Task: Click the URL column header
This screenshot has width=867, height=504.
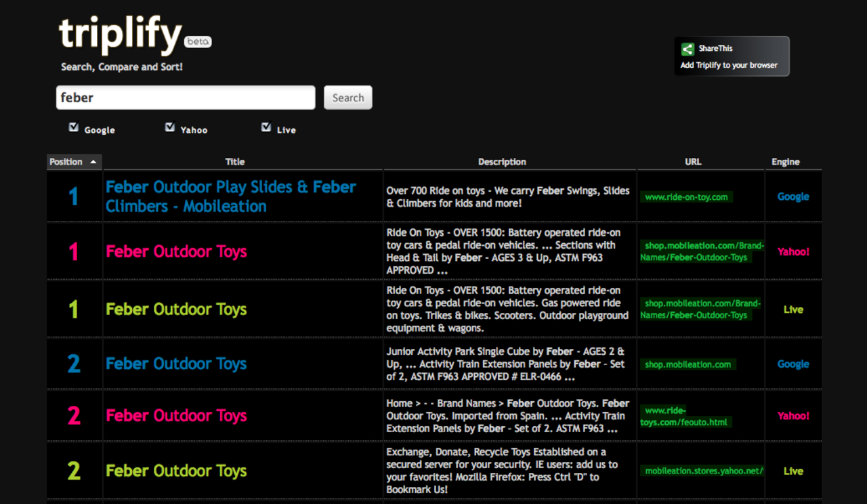Action: point(693,162)
